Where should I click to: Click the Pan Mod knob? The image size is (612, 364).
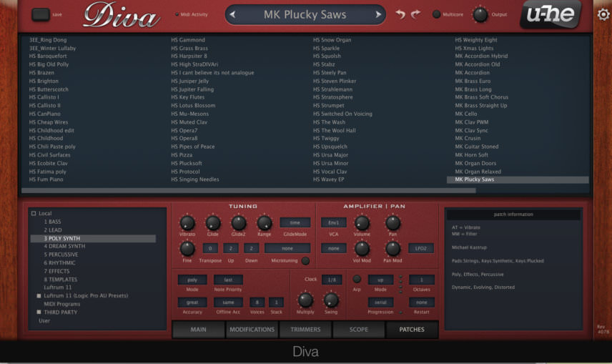click(393, 249)
